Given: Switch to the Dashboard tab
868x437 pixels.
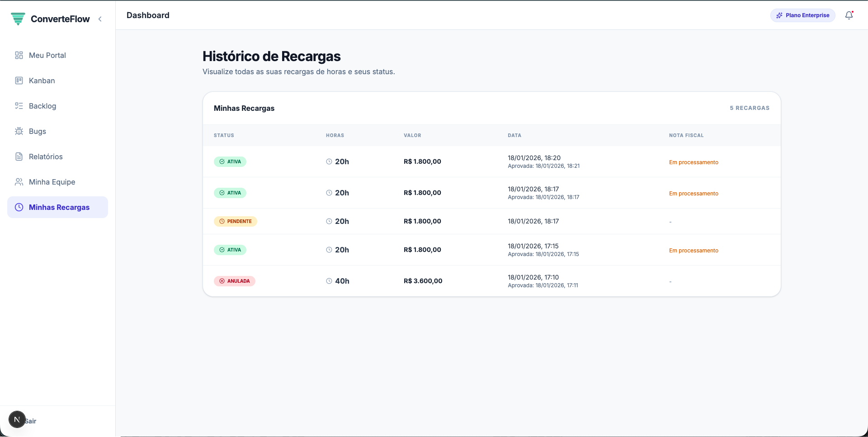Looking at the screenshot, I should 148,15.
